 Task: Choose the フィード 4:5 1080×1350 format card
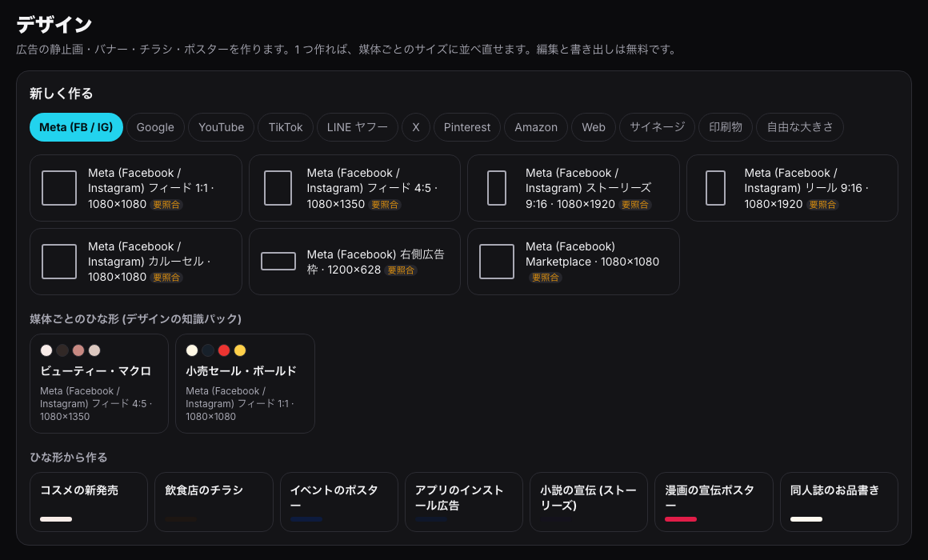coord(354,188)
